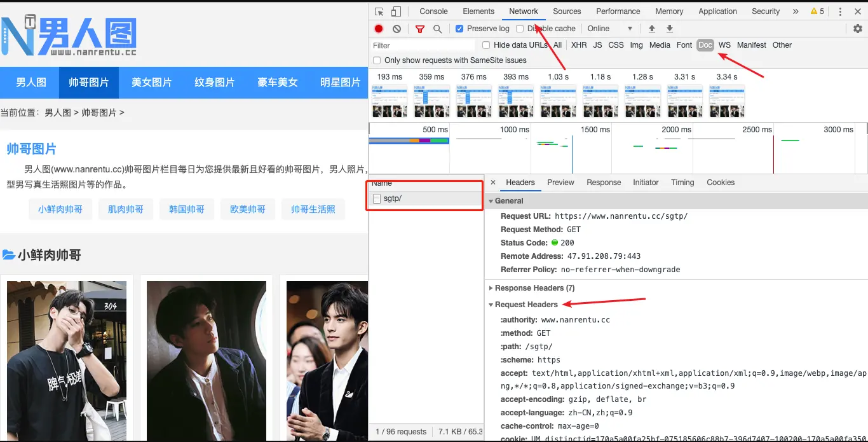
Task: Filter requests by CSS type
Action: tap(616, 45)
